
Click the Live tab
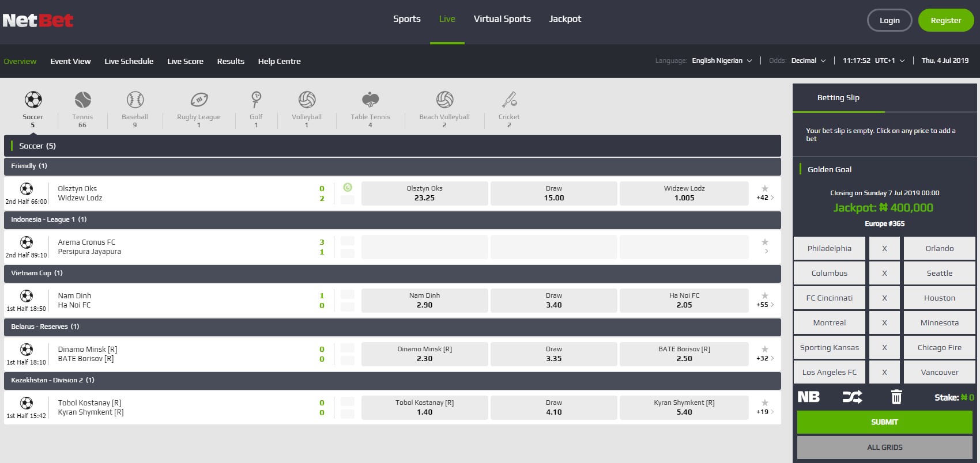click(x=447, y=19)
